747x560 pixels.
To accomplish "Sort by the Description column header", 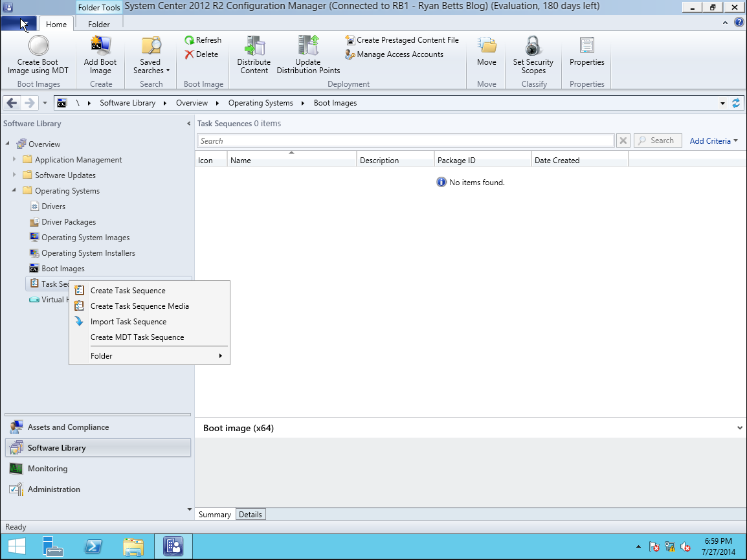I will coord(396,160).
